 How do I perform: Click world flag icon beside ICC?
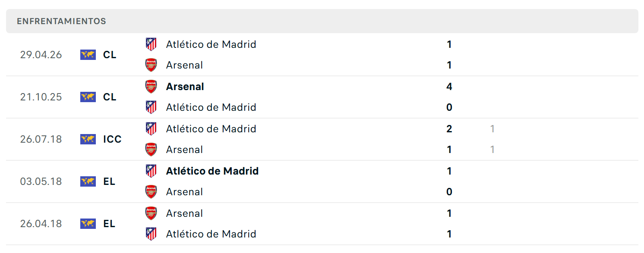click(88, 139)
